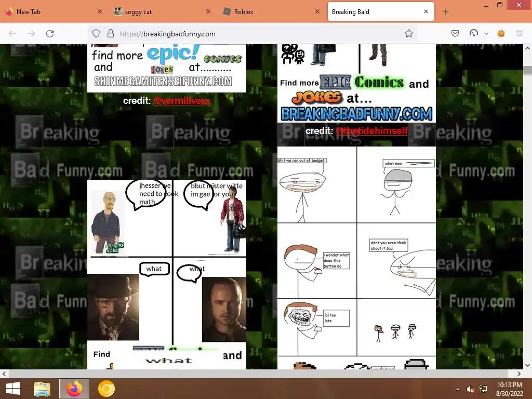The image size is (532, 399).
Task: Open the muted volume tray icon
Action: pyautogui.click(x=471, y=389)
